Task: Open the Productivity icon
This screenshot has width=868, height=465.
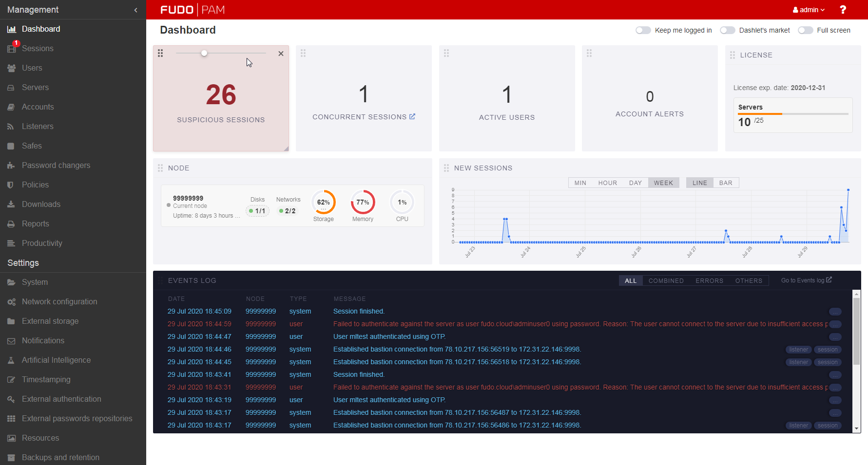Action: 11,243
